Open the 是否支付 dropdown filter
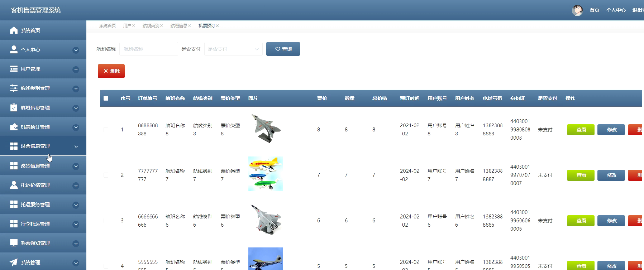Screen dimensions: 644x270 [233, 49]
